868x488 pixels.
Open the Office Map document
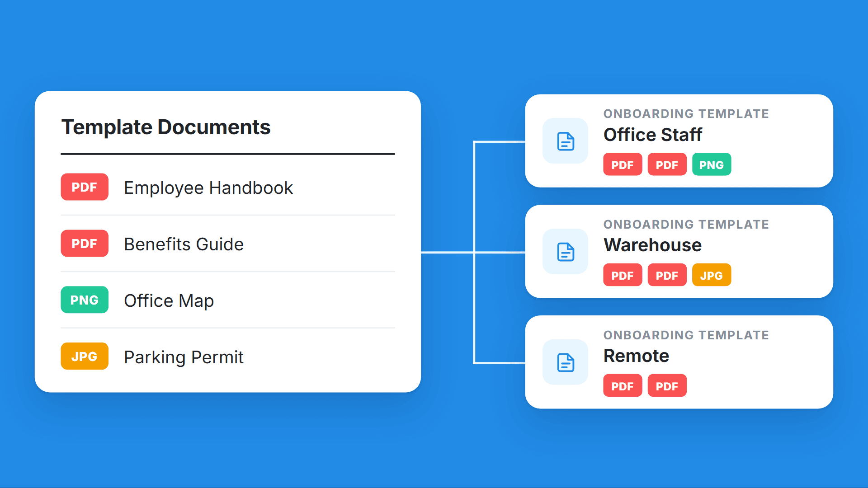169,301
